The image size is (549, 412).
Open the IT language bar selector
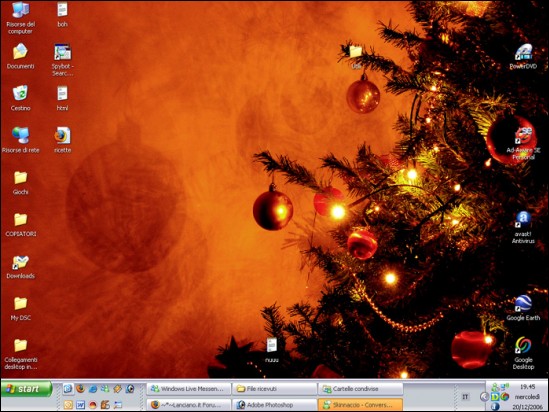pos(465,397)
